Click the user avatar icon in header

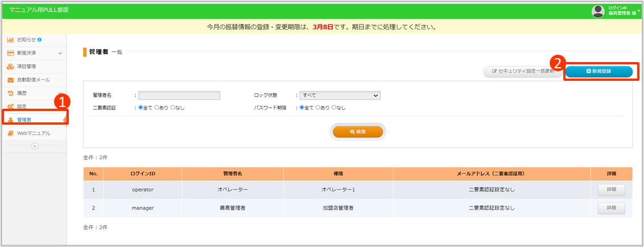point(597,11)
